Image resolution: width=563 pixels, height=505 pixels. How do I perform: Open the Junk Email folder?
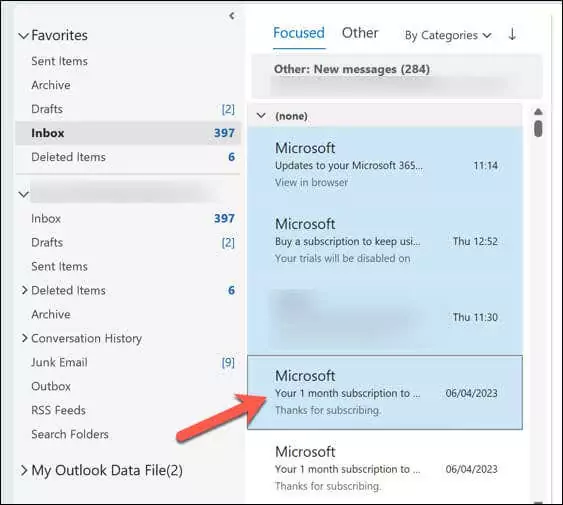[x=59, y=362]
